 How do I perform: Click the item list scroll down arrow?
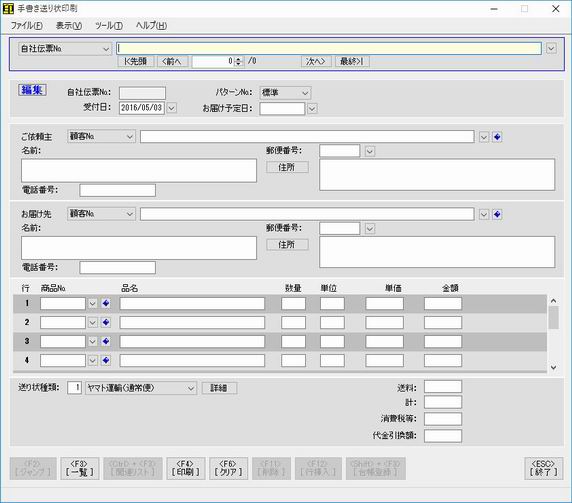pyautogui.click(x=553, y=367)
